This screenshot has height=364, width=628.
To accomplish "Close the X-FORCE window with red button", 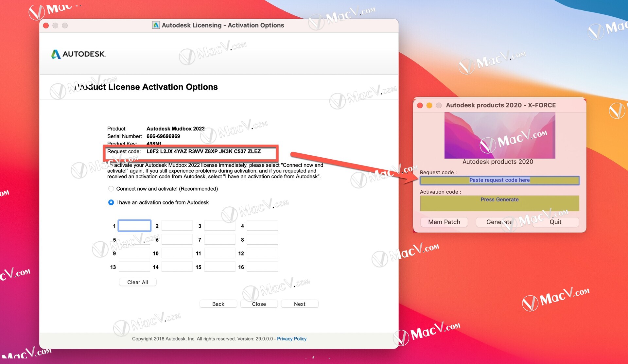I will (x=420, y=105).
